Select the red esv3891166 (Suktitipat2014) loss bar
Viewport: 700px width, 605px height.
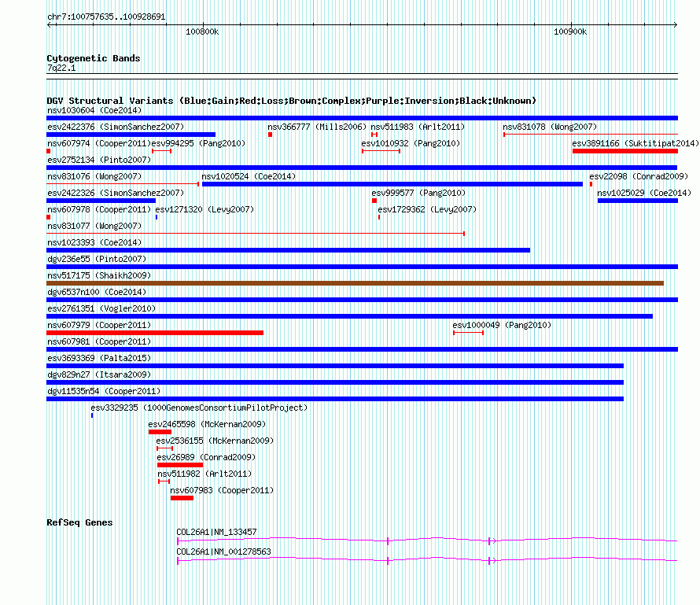point(624,151)
